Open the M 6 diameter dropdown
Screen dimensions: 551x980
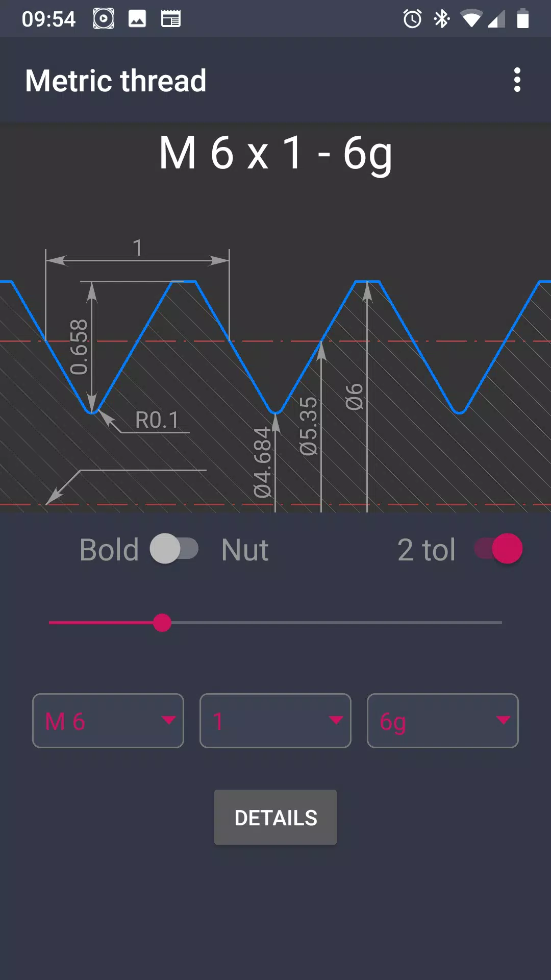click(108, 721)
